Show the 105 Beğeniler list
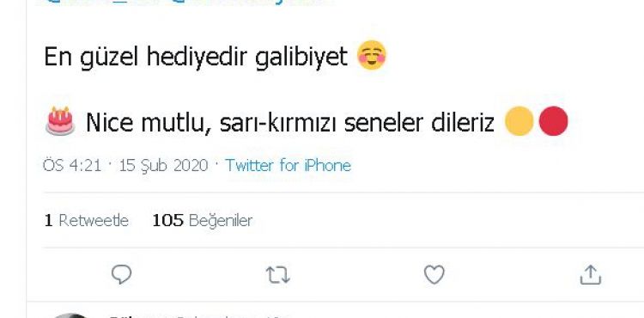644x318 pixels. click(x=202, y=221)
